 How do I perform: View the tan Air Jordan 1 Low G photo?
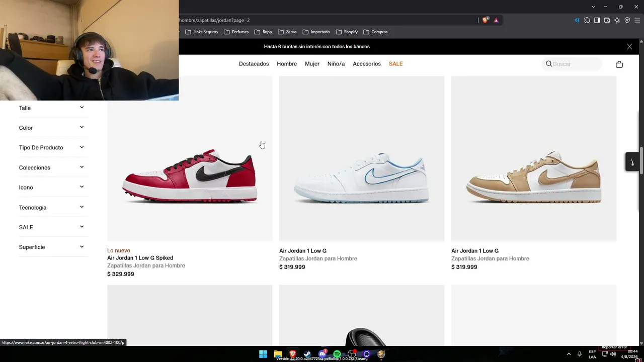tap(533, 159)
